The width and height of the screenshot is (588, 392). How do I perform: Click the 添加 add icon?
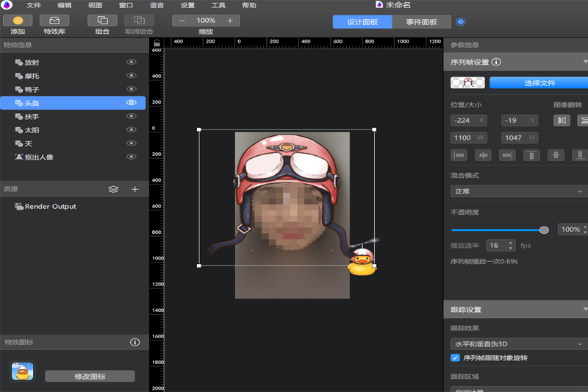pos(18,21)
